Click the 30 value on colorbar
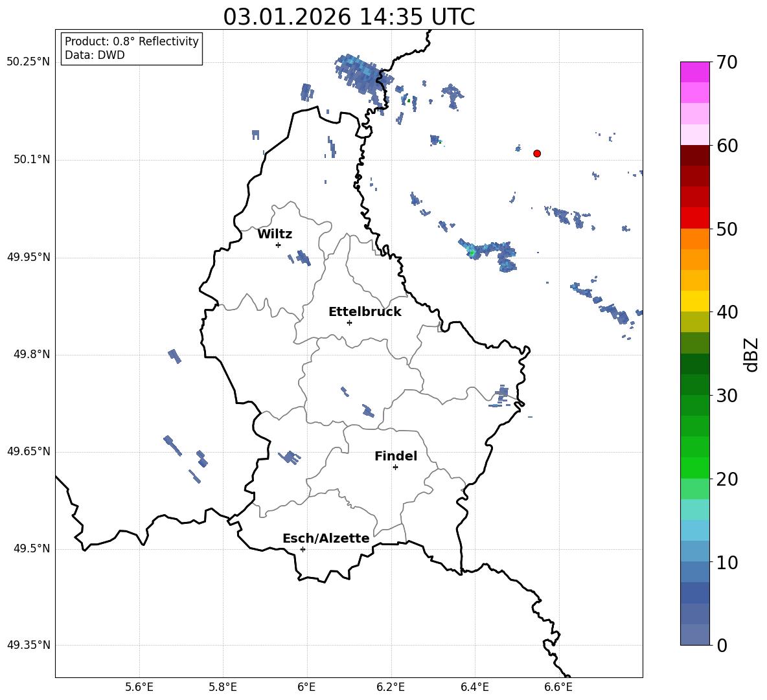This screenshot has height=700, width=767. (x=727, y=395)
